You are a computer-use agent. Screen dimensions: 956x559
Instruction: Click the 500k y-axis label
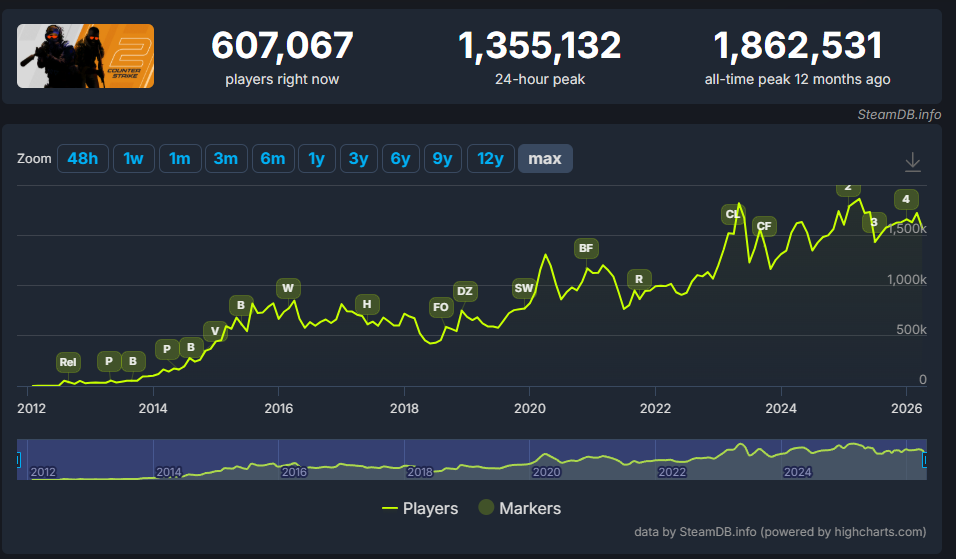(x=911, y=330)
